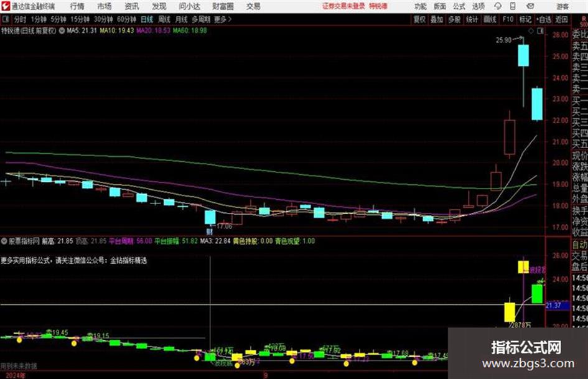Viewport: 588px width, 379px height.
Task: Open the 功能 menu
Action: pos(421,6)
